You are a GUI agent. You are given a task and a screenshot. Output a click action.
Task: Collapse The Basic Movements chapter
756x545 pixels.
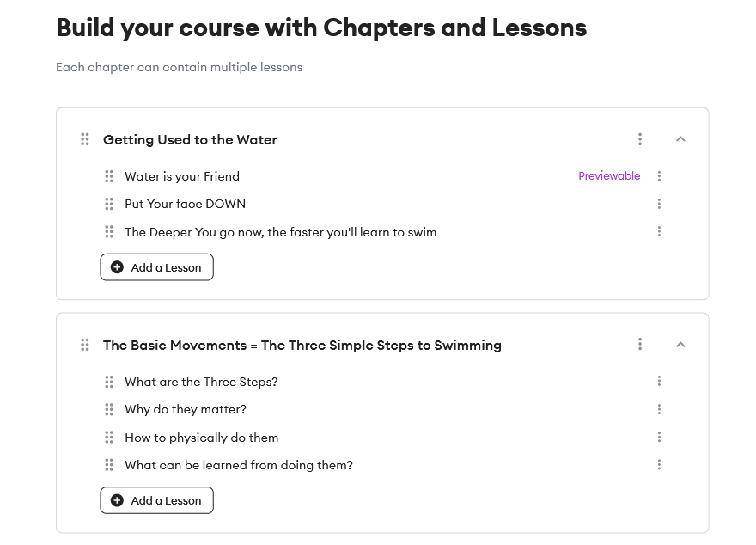pyautogui.click(x=680, y=345)
